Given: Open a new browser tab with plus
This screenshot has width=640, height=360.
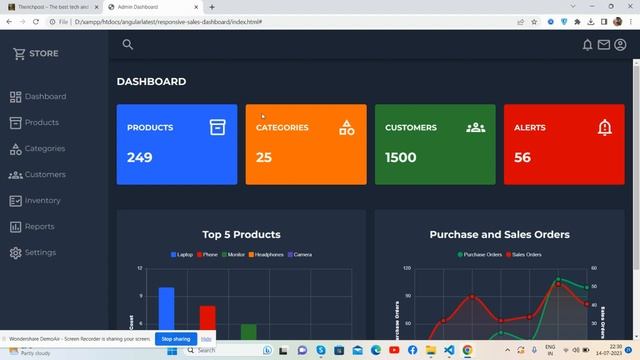Looking at the screenshot, I should (212, 7).
